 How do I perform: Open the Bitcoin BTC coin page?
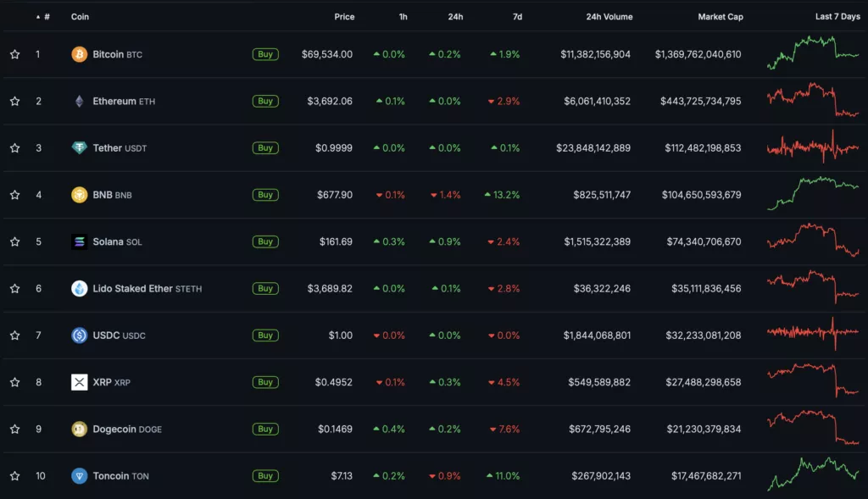[x=117, y=54]
